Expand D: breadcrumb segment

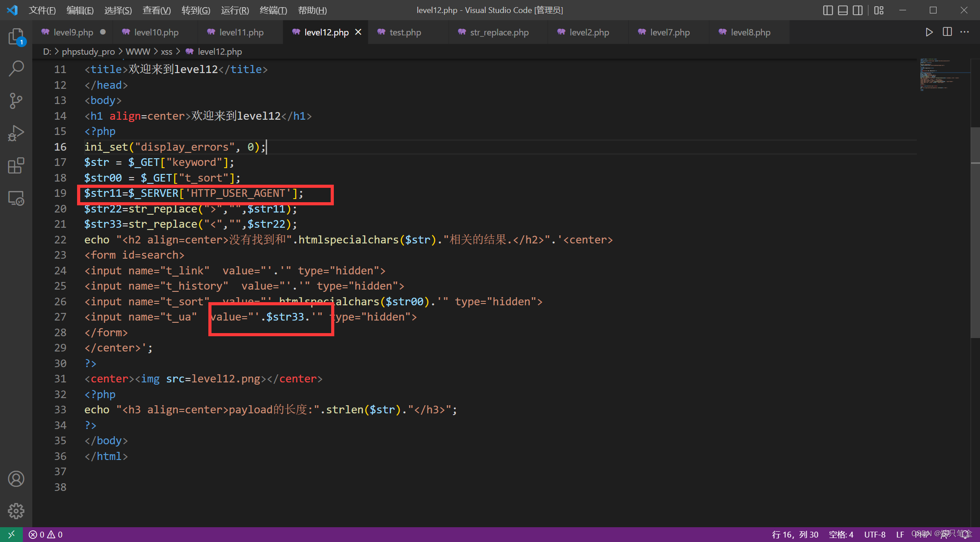[x=47, y=52]
